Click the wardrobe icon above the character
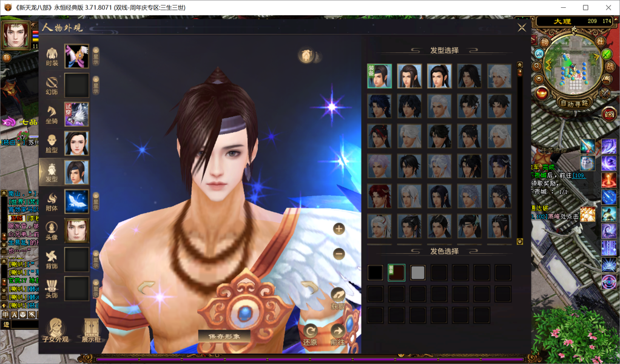The height and width of the screenshot is (364, 620). (x=306, y=56)
